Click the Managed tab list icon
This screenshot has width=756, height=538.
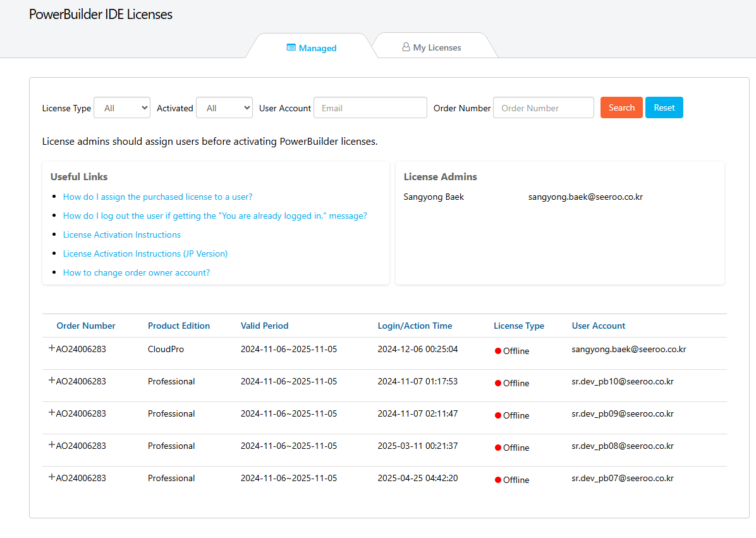click(x=291, y=47)
